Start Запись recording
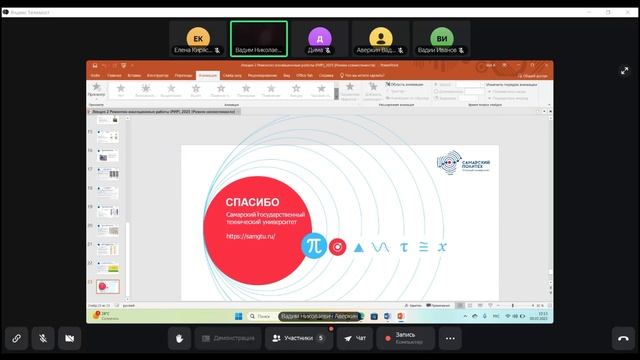 405,338
